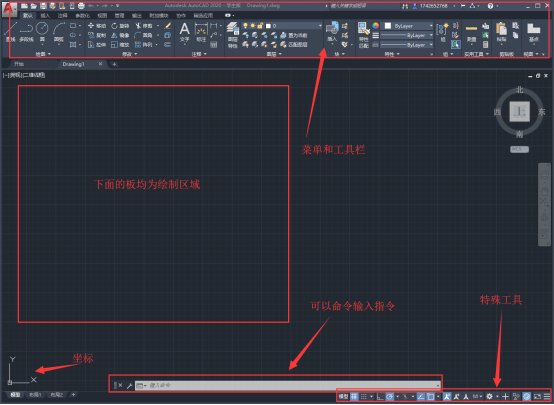Viewport: 554px width, 405px height.
Task: Select the Dimension (标注) tool
Action: pyautogui.click(x=201, y=32)
